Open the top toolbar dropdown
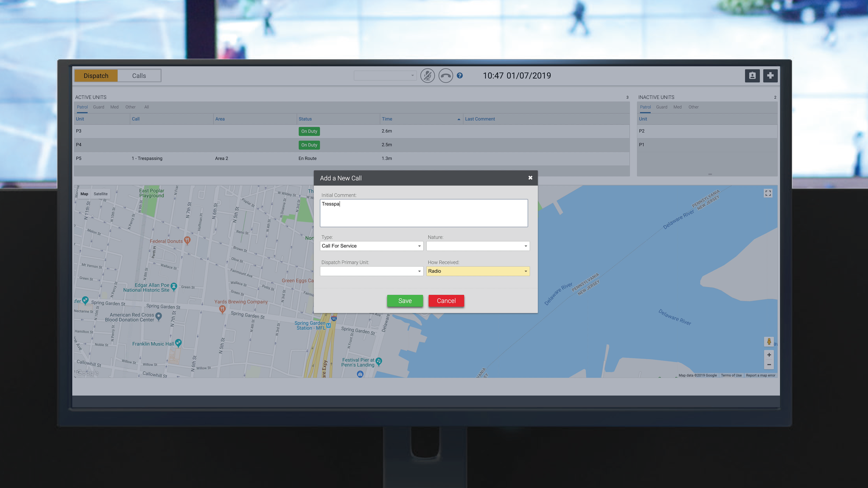Screen dimensions: 868x488 385,75
